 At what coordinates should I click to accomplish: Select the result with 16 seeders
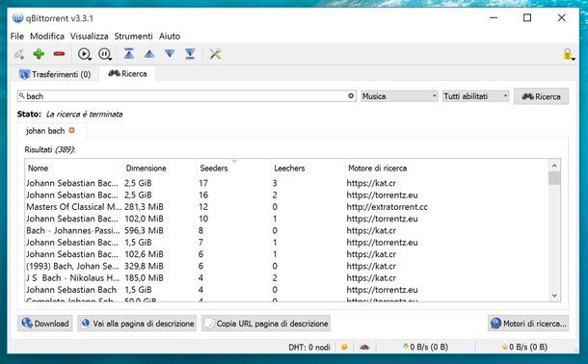pos(286,195)
